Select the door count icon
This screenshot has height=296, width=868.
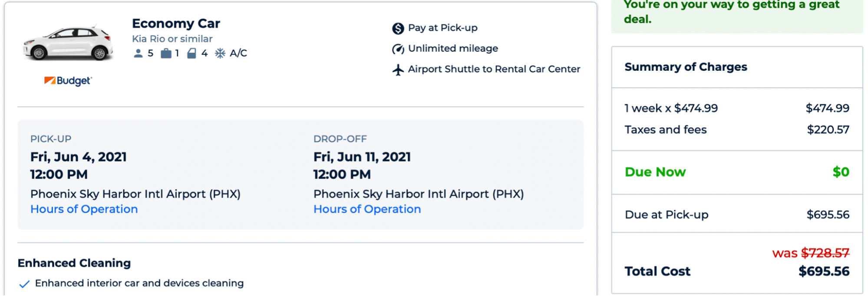[191, 53]
